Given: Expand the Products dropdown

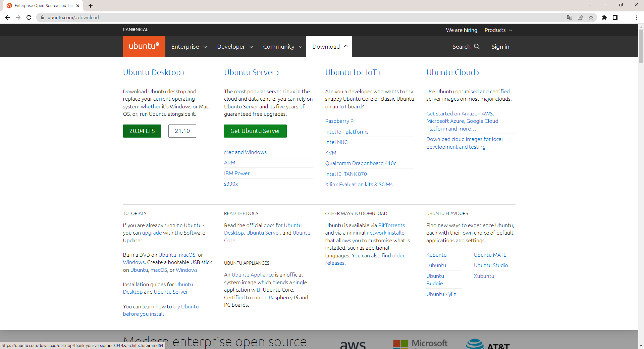Looking at the screenshot, I should click(498, 30).
